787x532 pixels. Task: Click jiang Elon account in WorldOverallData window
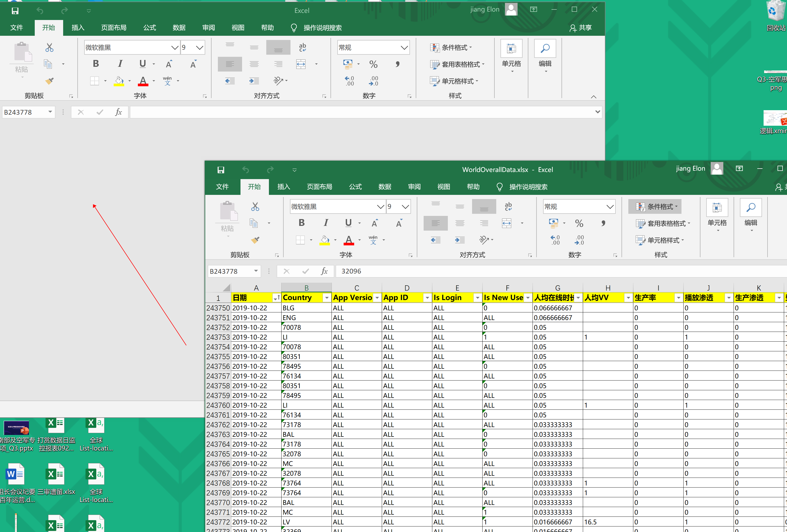click(699, 169)
